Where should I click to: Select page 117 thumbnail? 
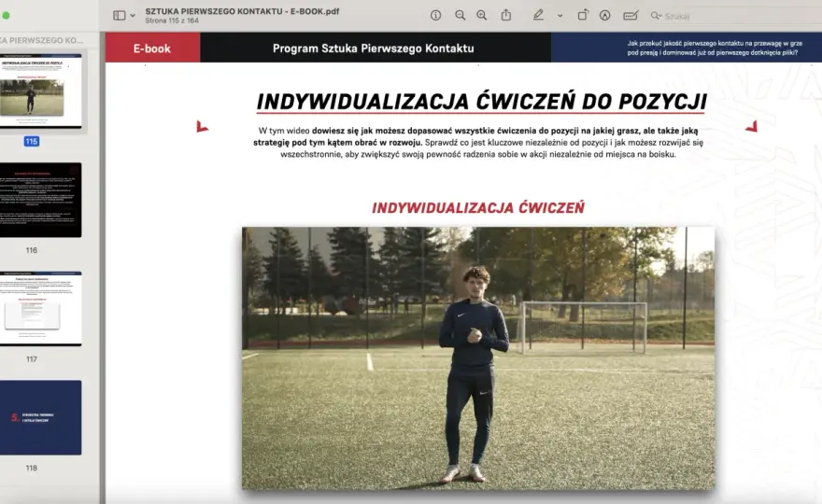pos(41,309)
